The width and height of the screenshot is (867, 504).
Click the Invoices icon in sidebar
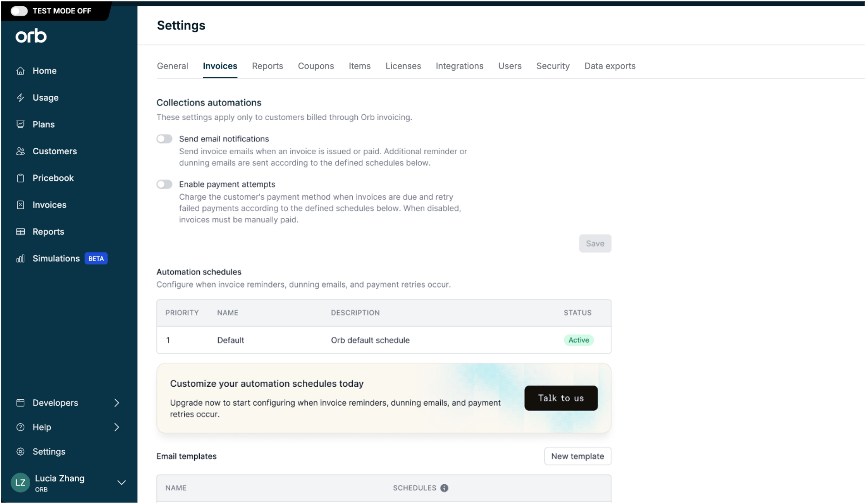tap(20, 205)
